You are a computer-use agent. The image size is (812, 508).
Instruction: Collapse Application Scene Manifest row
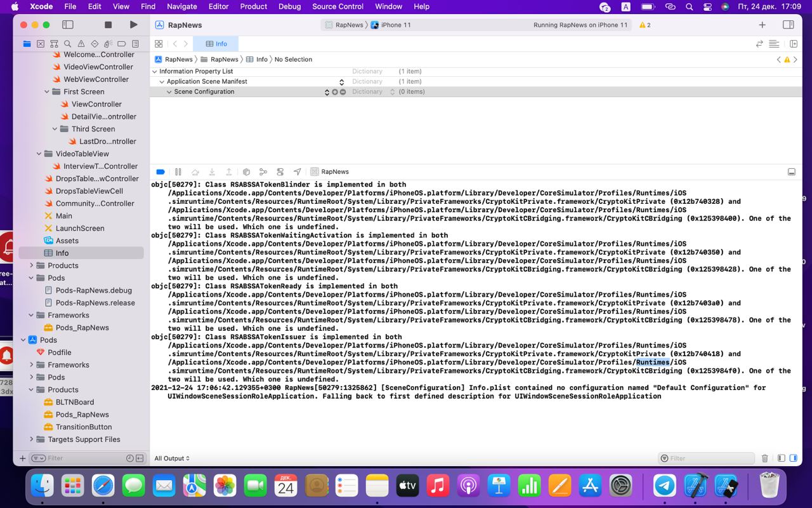(162, 82)
